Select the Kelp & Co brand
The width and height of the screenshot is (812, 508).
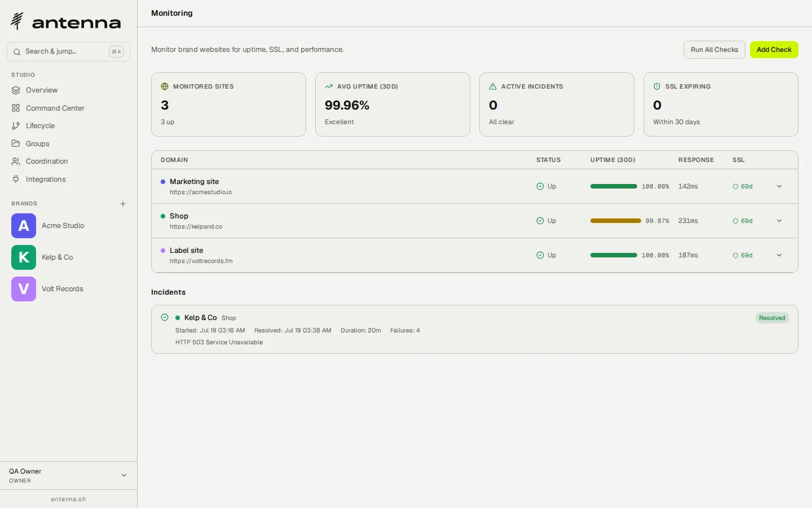(x=68, y=257)
